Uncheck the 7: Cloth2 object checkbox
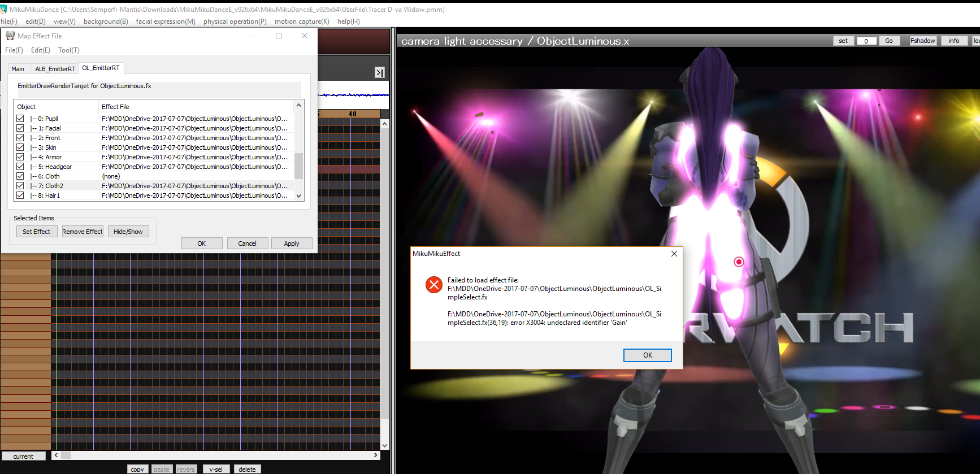This screenshot has height=474, width=980. [x=20, y=186]
